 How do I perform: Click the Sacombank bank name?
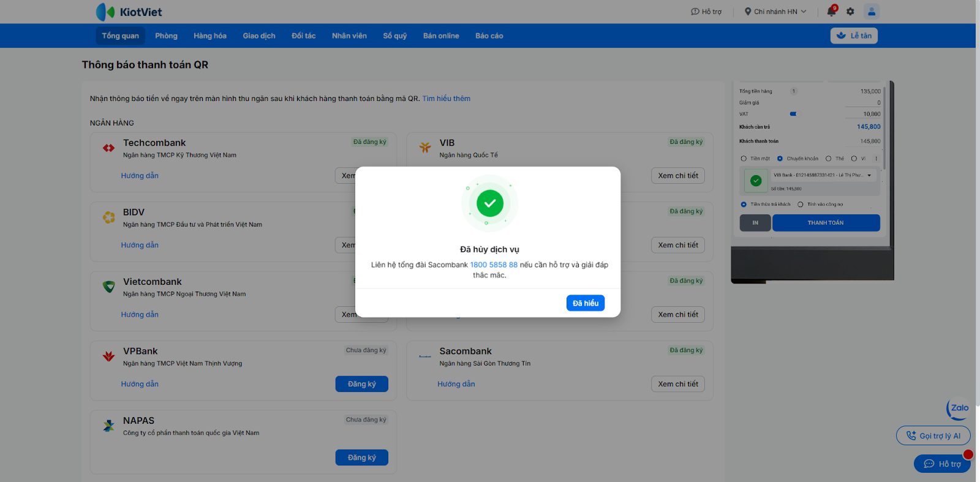coord(466,351)
